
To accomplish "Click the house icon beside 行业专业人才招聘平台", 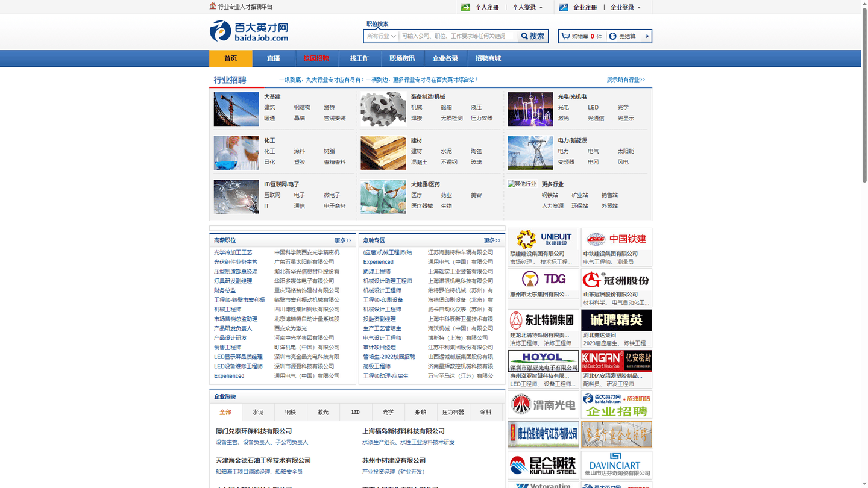I will pyautogui.click(x=213, y=7).
